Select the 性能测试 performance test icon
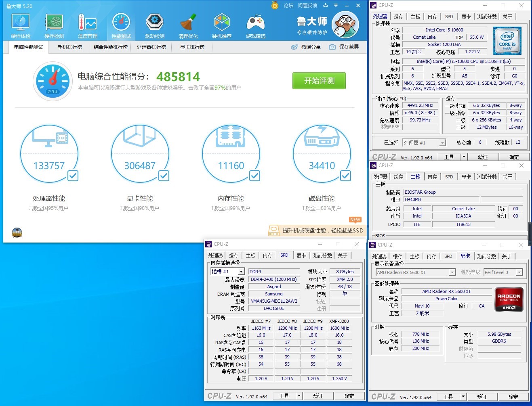The height and width of the screenshot is (406, 532). [121, 22]
